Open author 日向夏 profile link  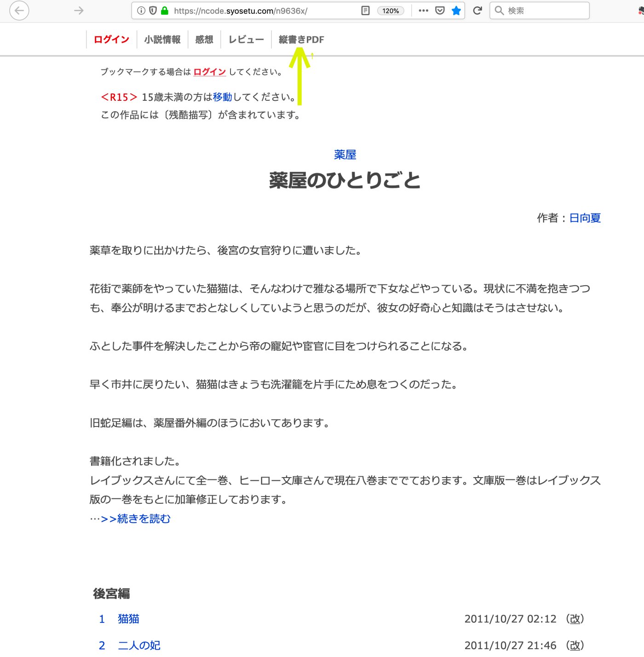(x=585, y=218)
